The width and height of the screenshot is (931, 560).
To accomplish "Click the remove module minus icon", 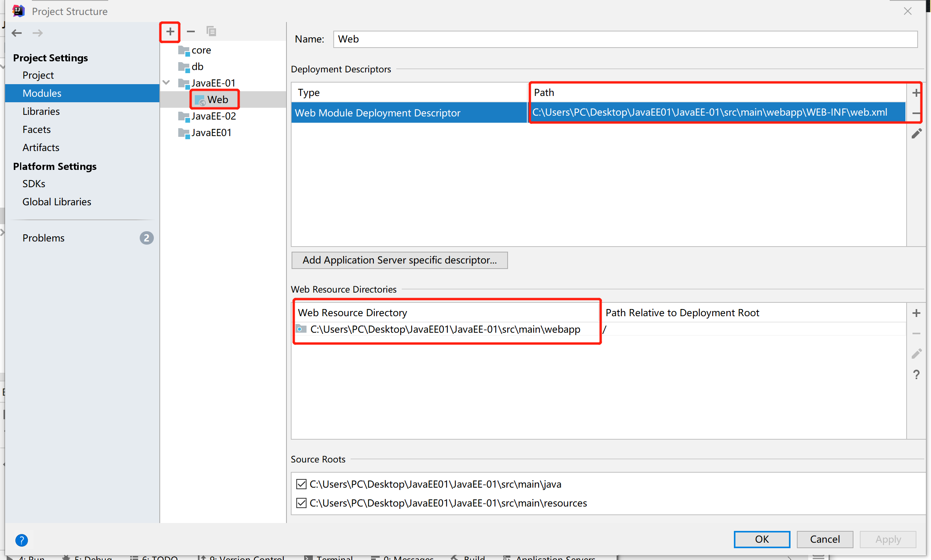I will (x=191, y=31).
